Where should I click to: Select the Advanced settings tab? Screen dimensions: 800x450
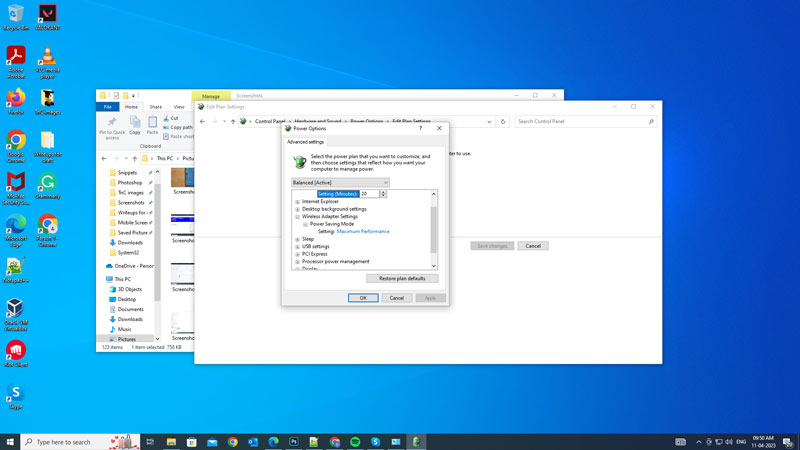pos(305,142)
